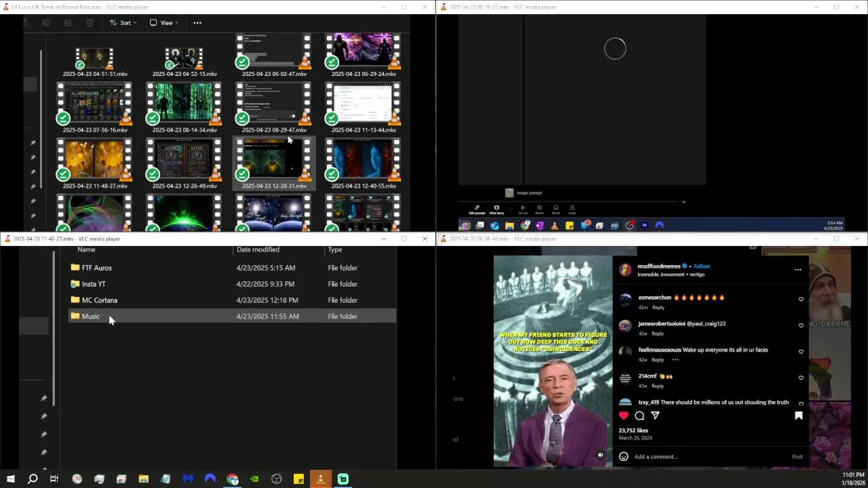Click date 4/22/2025 9:33 PM cell
The width and height of the screenshot is (868, 488).
click(265, 284)
